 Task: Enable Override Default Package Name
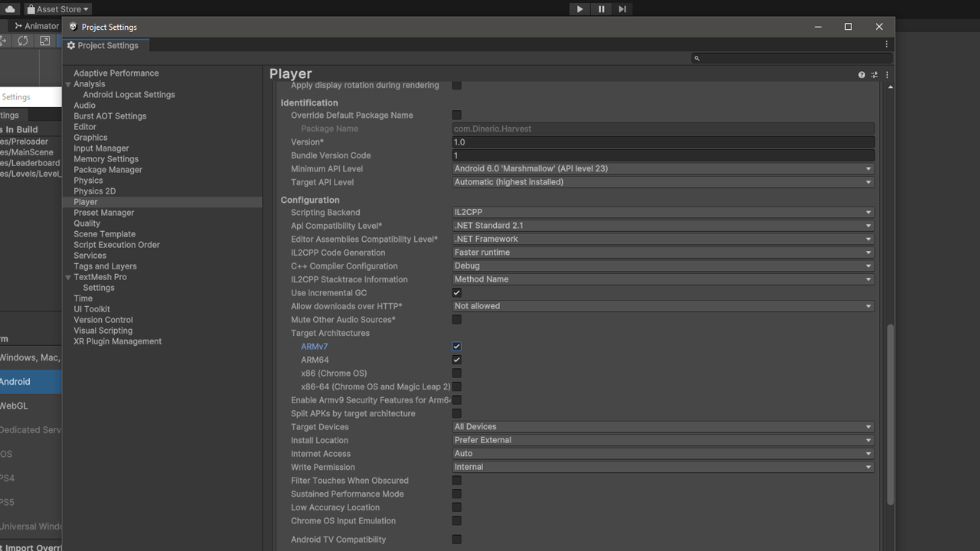456,116
